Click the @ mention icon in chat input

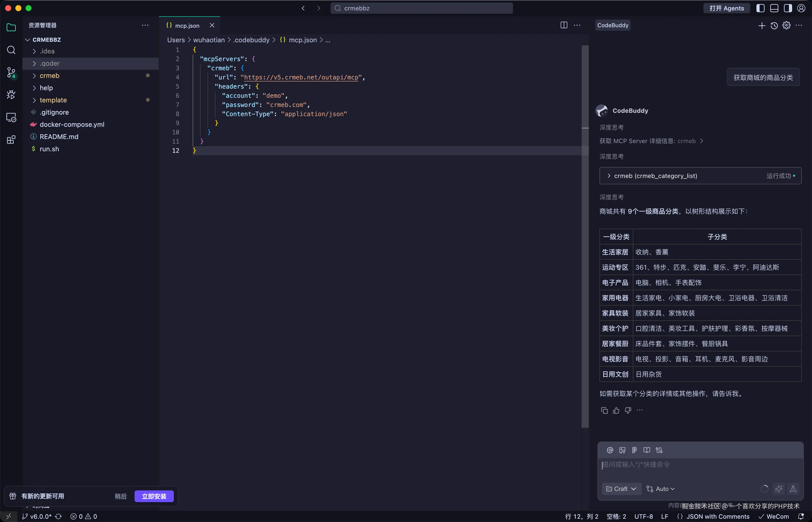click(610, 450)
